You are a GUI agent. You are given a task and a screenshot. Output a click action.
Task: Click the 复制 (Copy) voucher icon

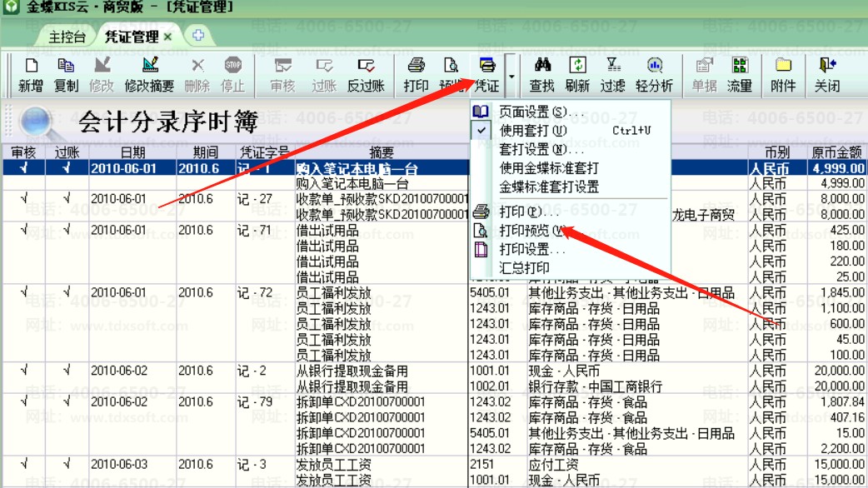pos(66,74)
